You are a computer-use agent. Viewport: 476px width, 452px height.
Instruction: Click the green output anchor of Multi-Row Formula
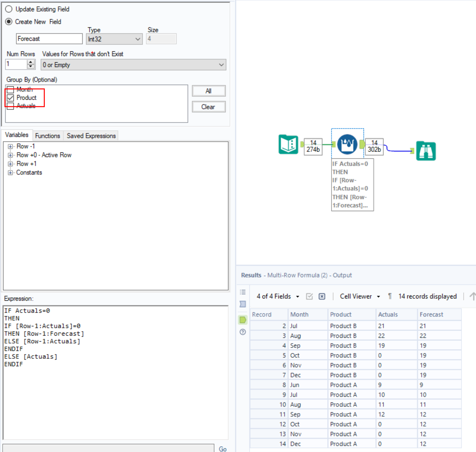[362, 144]
